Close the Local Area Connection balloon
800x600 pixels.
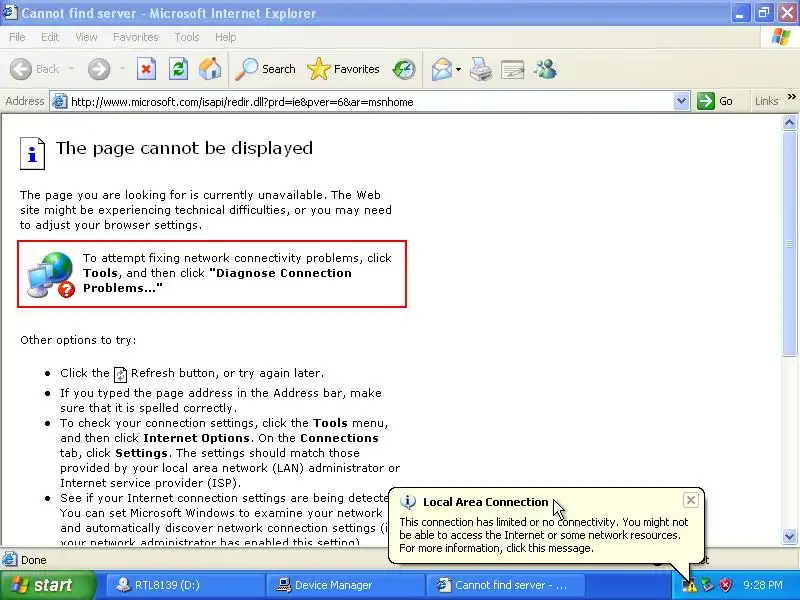point(690,500)
